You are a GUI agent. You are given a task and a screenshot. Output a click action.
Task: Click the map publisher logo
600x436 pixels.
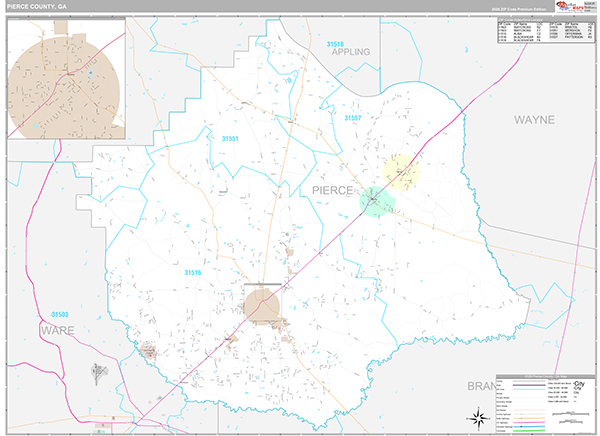(576, 7)
